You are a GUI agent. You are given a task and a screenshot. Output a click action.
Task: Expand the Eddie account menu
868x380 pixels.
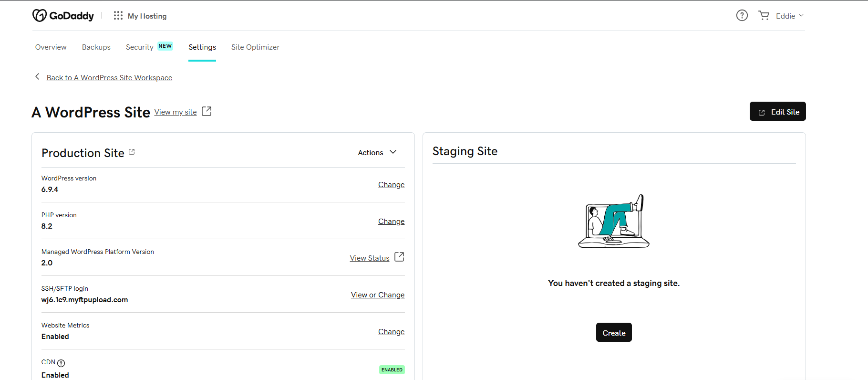[x=790, y=16]
